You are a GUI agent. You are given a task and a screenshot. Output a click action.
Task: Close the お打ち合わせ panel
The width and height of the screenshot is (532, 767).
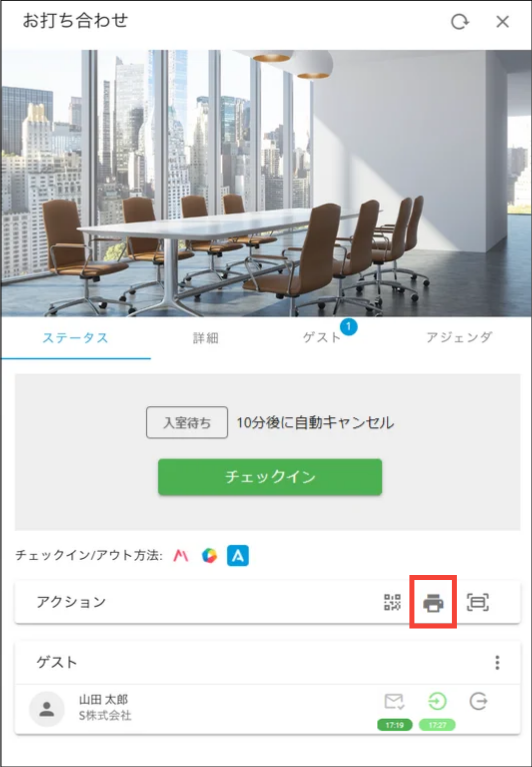pyautogui.click(x=503, y=22)
